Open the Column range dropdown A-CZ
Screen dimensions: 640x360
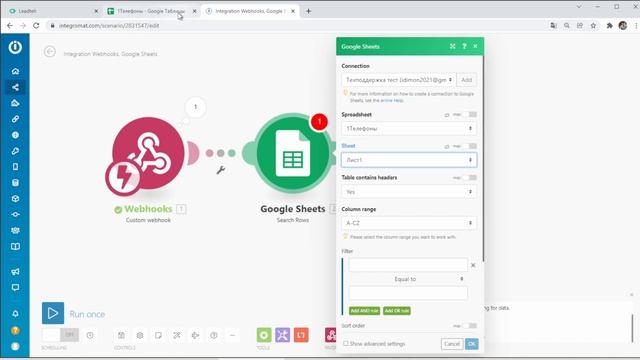tap(409, 223)
